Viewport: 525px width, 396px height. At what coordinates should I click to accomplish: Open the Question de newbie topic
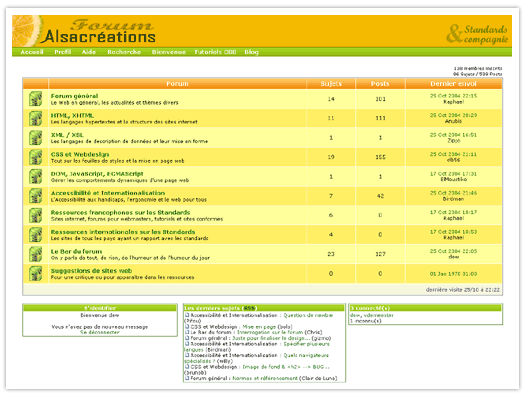point(308,315)
